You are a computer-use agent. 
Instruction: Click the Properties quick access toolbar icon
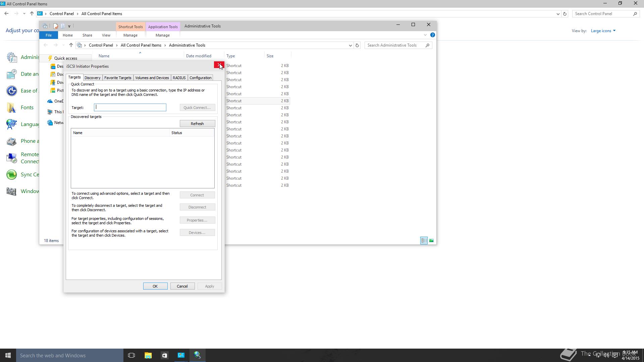point(55,26)
